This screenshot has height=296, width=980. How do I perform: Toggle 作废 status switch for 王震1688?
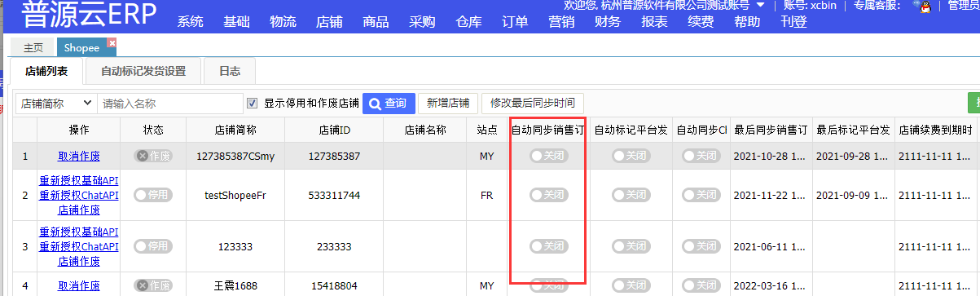[154, 285]
